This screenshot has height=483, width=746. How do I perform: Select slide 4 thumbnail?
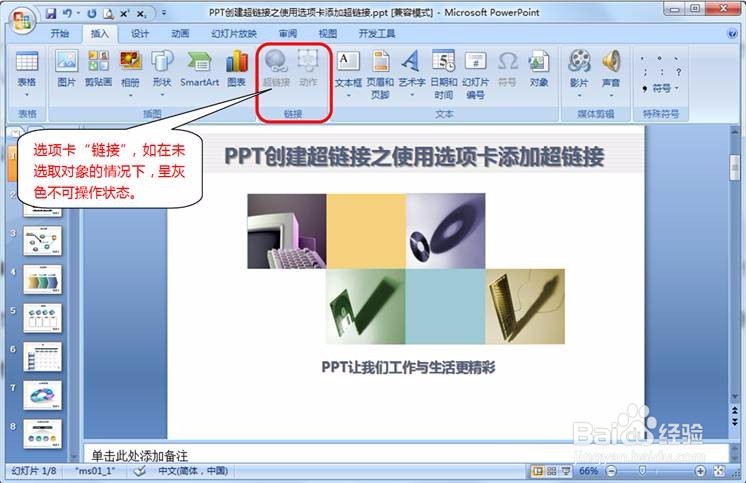click(x=42, y=279)
